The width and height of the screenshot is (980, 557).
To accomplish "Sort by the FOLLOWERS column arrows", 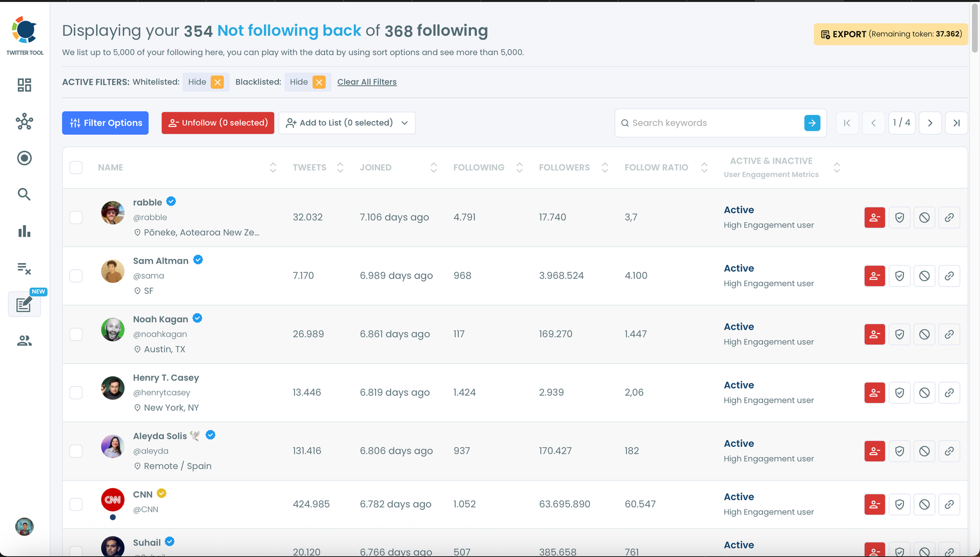I will [605, 168].
